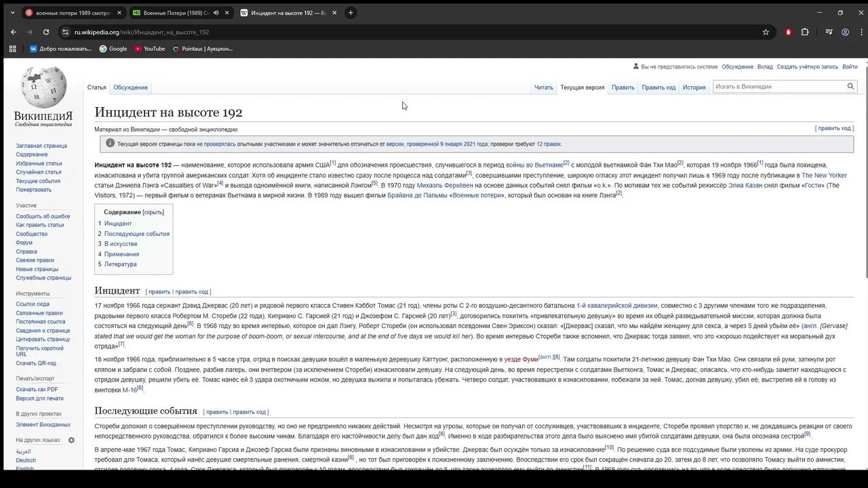Open the VK 'Добро пожаловать' bookmark
Image resolution: width=868 pixels, height=488 pixels.
[60, 49]
